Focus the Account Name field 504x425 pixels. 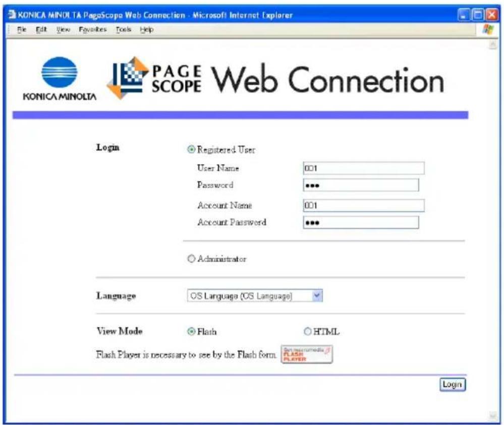click(x=364, y=205)
